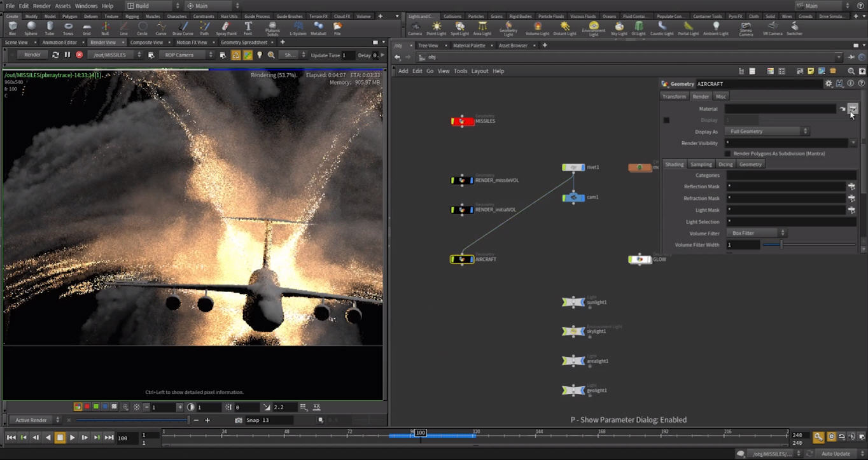Enable Render Polygons As Subdivision checkbox

(728, 153)
